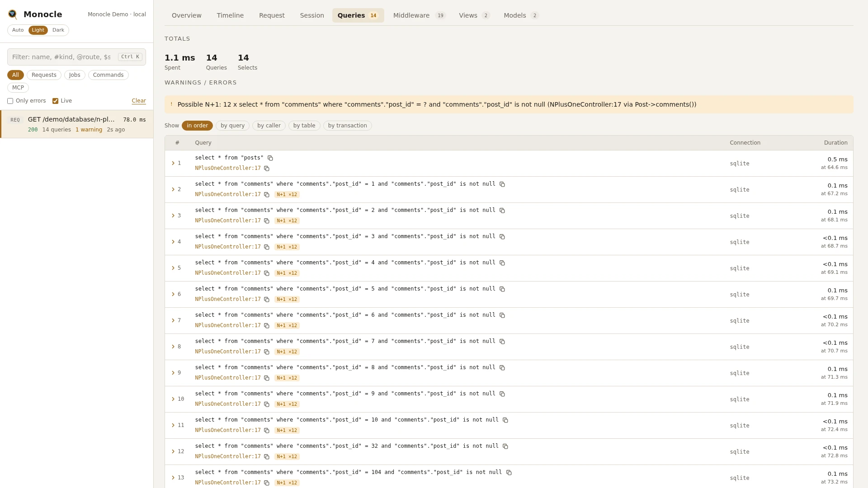Image resolution: width=868 pixels, height=488 pixels.
Task: Filter entries by Requests
Action: [x=44, y=75]
